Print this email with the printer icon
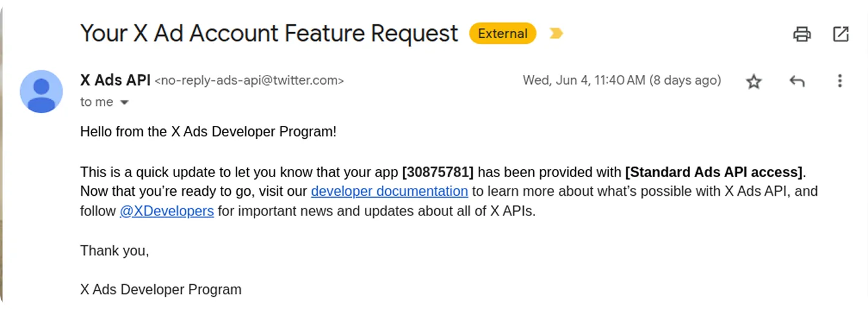The height and width of the screenshot is (309, 868). tap(802, 34)
